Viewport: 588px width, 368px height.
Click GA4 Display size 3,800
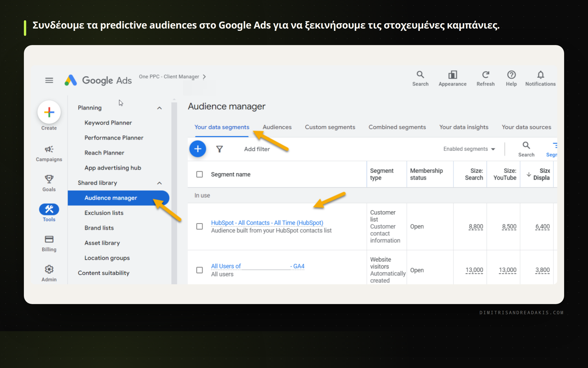[542, 270]
